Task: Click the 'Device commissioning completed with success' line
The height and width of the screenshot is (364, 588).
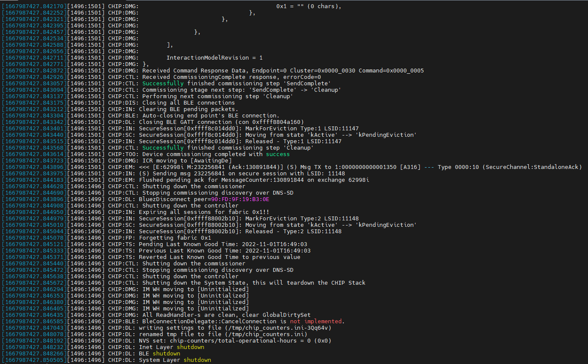Action: [x=145, y=154]
